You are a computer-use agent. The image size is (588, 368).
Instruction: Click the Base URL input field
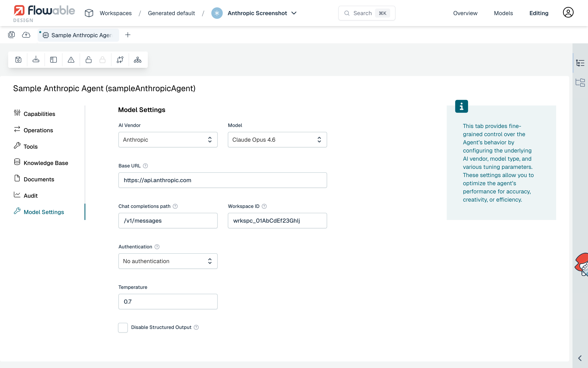223,180
